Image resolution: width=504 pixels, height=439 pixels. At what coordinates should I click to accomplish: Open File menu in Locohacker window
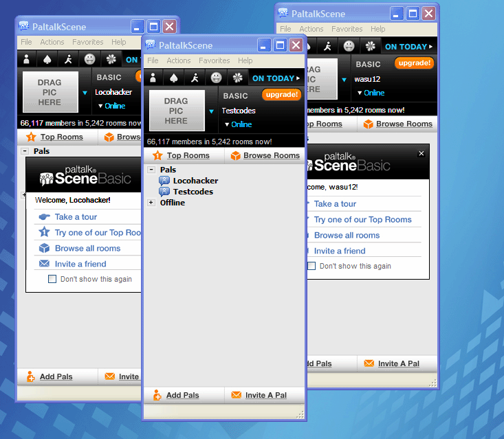point(26,42)
